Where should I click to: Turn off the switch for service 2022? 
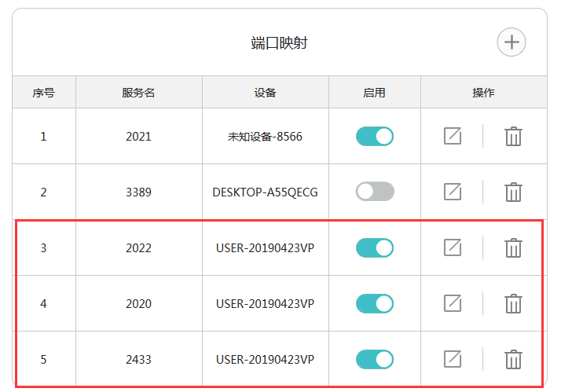point(375,248)
